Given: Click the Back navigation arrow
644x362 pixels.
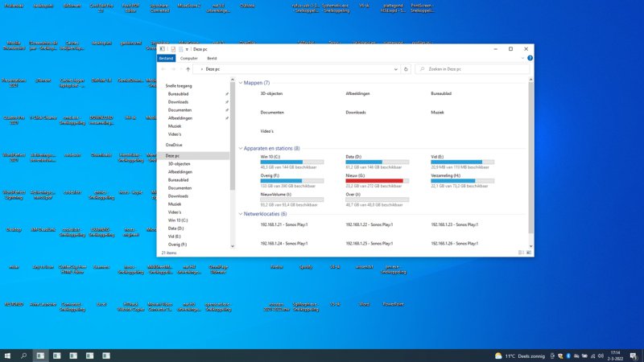Looking at the screenshot, I should 163,69.
